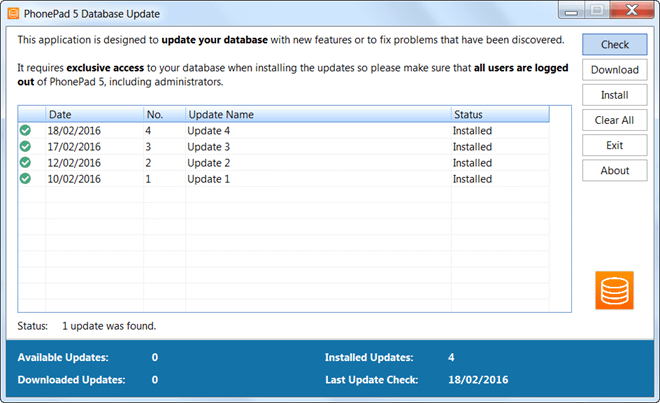The image size is (660, 403).
Task: Click Installed status of Update 1 row
Action: click(x=472, y=179)
